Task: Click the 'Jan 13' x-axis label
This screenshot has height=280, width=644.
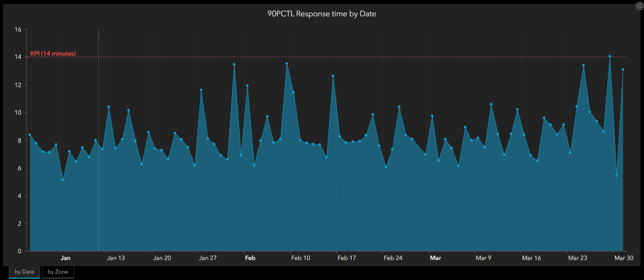Action: point(116,258)
